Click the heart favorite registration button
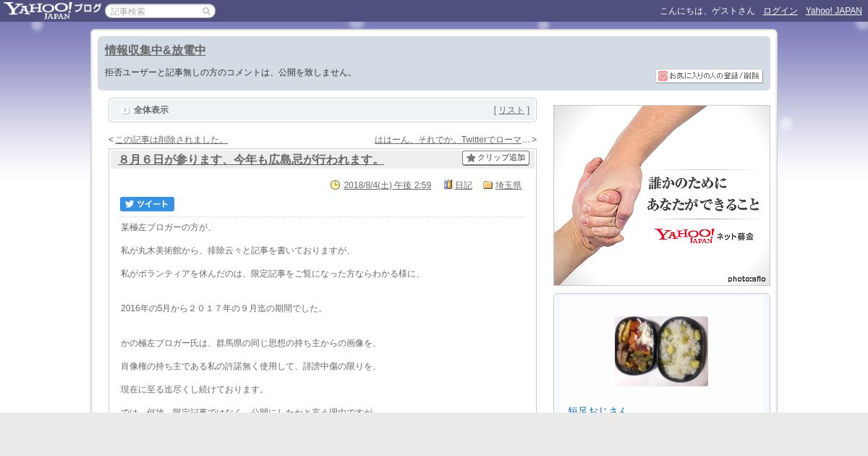This screenshot has width=868, height=456. point(709,76)
